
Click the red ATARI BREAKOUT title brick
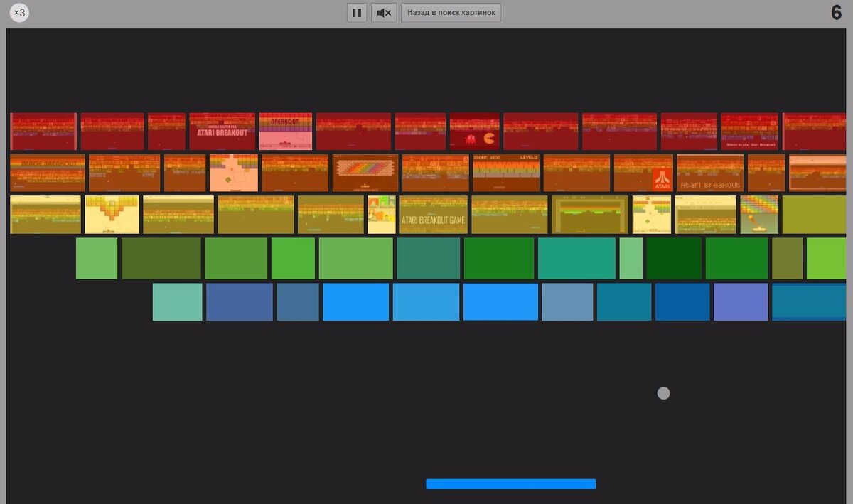[222, 132]
